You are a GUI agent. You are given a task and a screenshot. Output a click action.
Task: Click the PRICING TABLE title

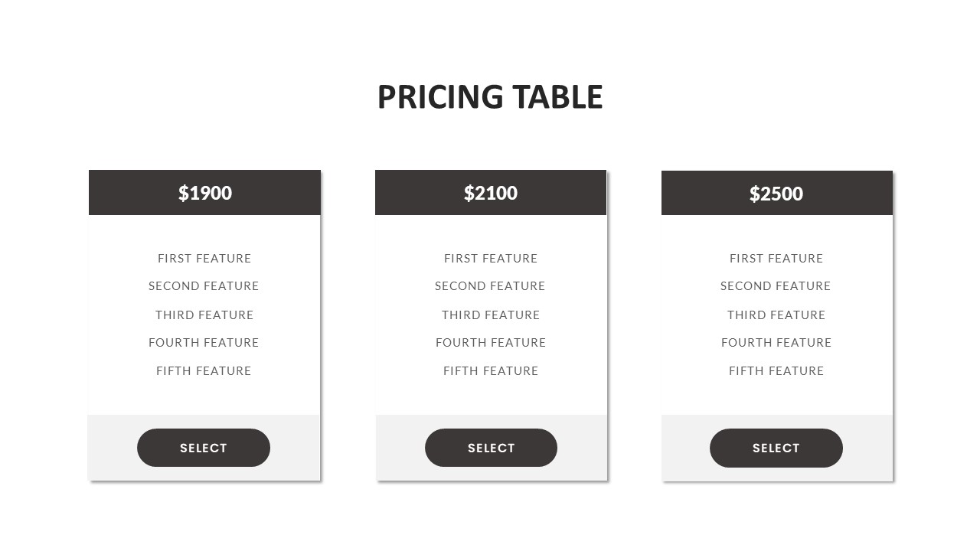pyautogui.click(x=490, y=97)
